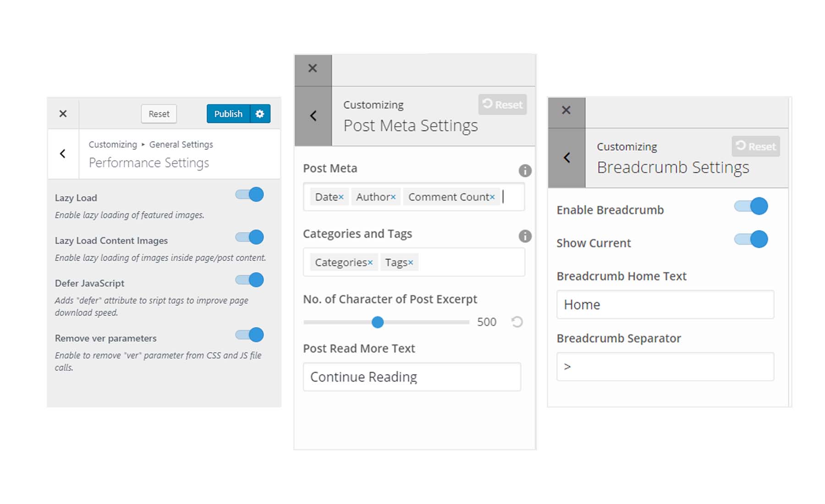Image resolution: width=825 pixels, height=504 pixels.
Task: Select Customizing in the breadcrumb trail
Action: point(112,144)
